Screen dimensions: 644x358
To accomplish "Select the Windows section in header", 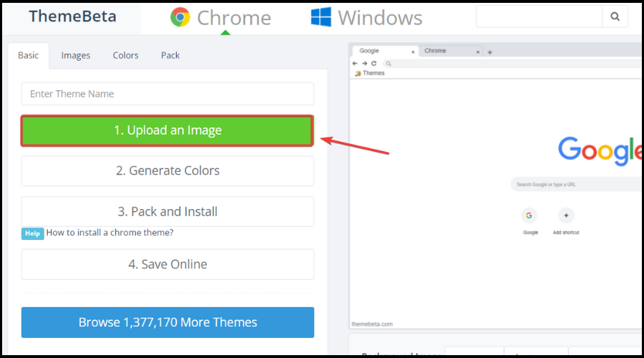I will coord(367,18).
